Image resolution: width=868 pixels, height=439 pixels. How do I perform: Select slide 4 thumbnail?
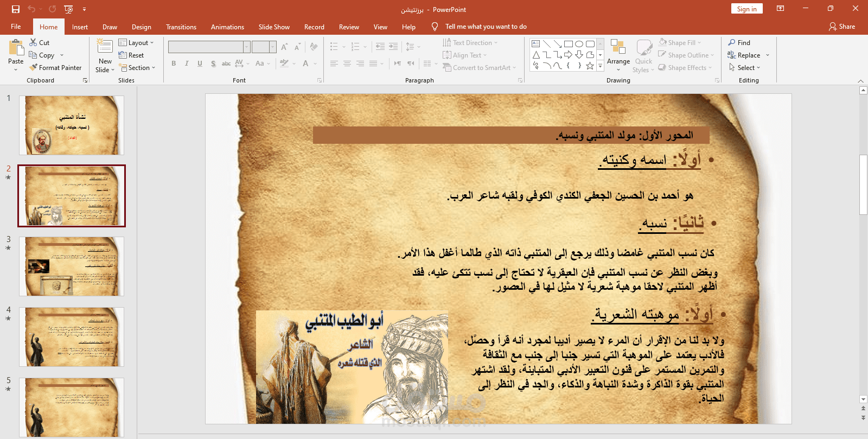pyautogui.click(x=72, y=337)
